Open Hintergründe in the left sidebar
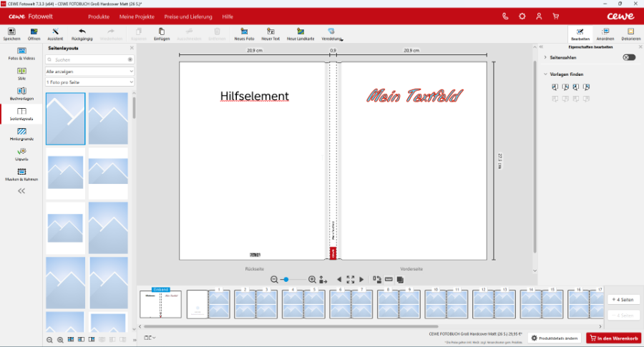The width and height of the screenshot is (644, 347). pos(21,134)
